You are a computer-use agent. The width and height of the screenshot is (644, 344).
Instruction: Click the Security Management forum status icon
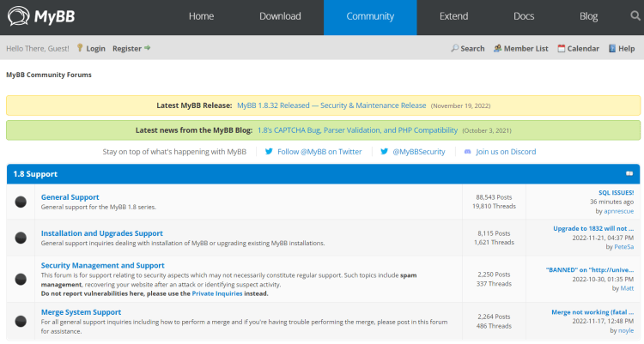[21, 279]
